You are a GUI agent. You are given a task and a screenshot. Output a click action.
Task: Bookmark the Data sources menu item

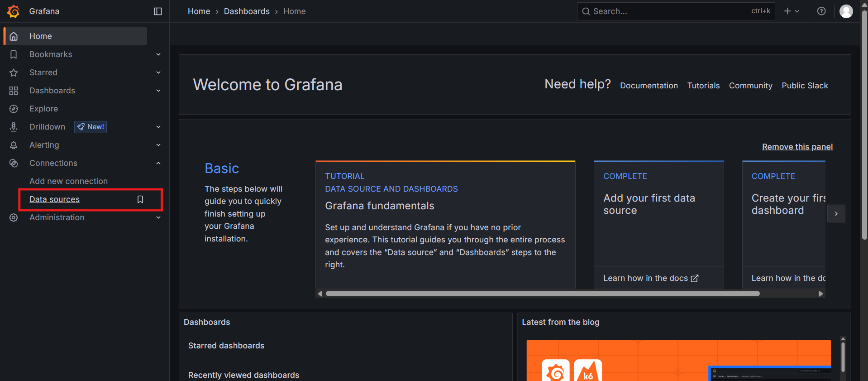[140, 199]
